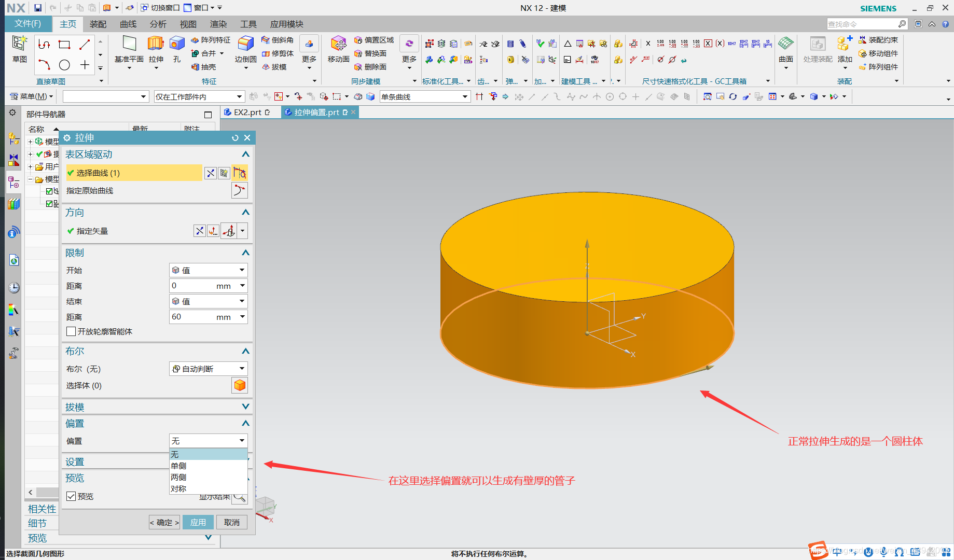954x560 pixels.
Task: Collapse the Boolean (布尔) section
Action: click(246, 351)
